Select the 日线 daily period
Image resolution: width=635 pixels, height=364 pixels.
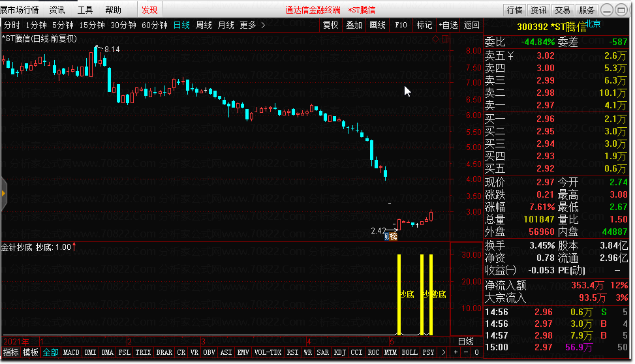point(181,25)
